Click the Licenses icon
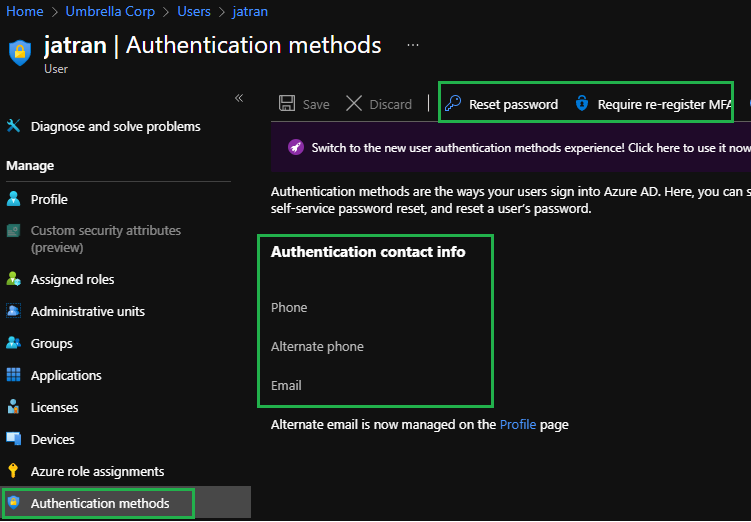The image size is (751, 522). click(x=13, y=407)
